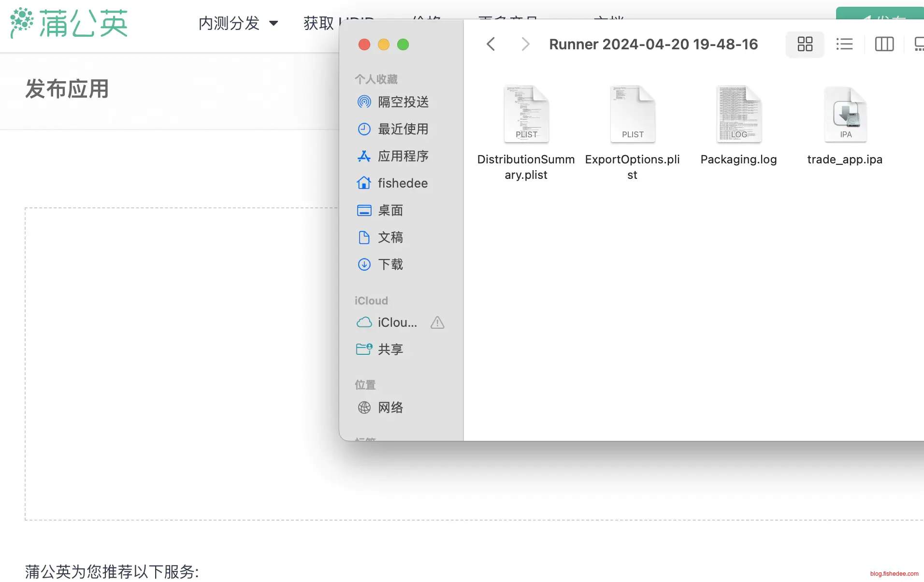Go back in Finder navigation
This screenshot has width=924, height=582.
491,44
